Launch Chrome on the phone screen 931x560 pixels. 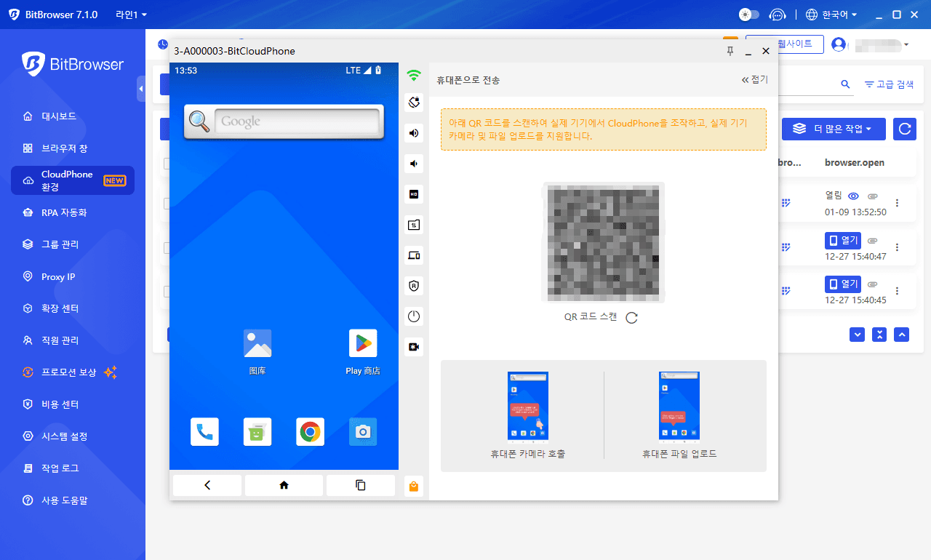tap(311, 431)
